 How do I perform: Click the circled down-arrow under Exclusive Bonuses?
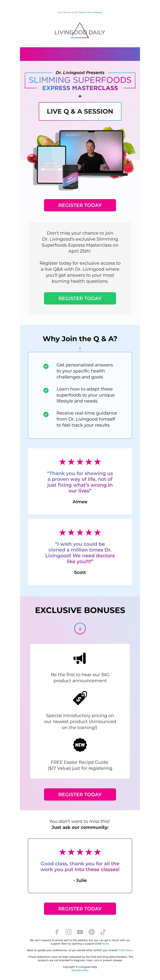[80, 628]
